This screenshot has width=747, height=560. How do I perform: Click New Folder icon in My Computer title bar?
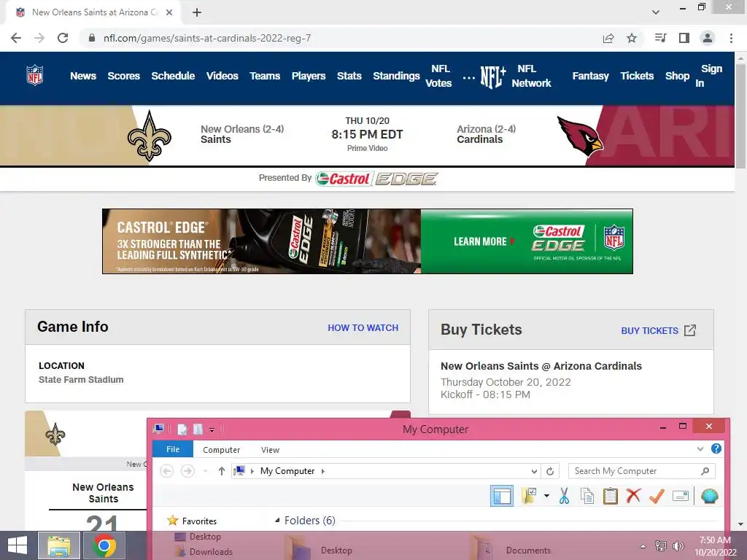pyautogui.click(x=198, y=429)
